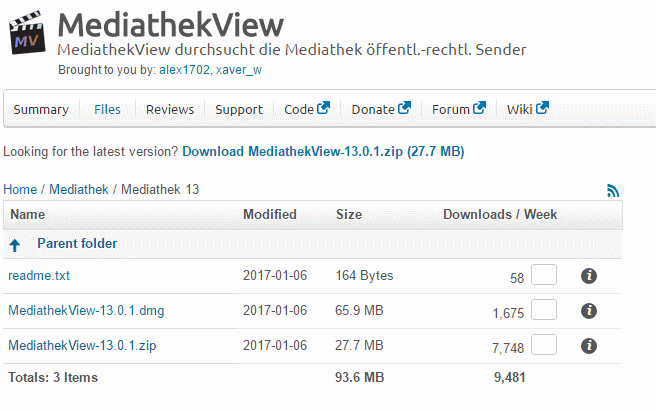Open the RSS feed icon

pos(613,191)
